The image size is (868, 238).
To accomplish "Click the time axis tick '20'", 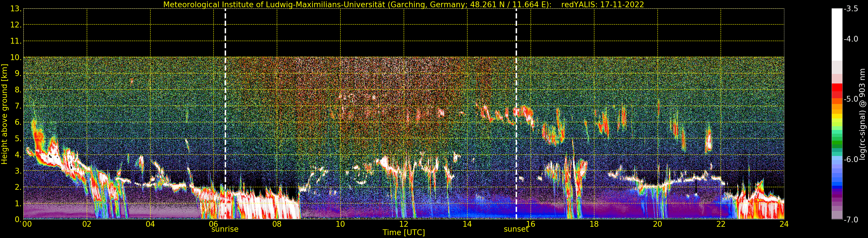I will [657, 224].
